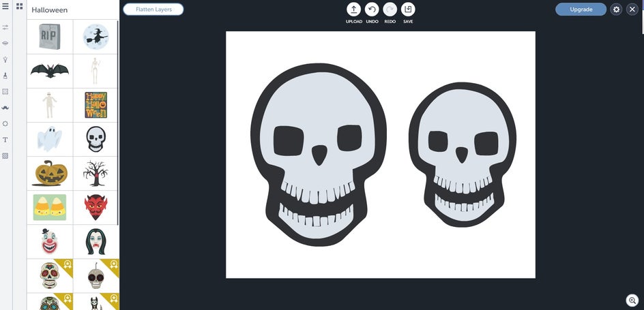The height and width of the screenshot is (310, 644).
Task: Select the paint brush tool
Action: tap(5, 76)
